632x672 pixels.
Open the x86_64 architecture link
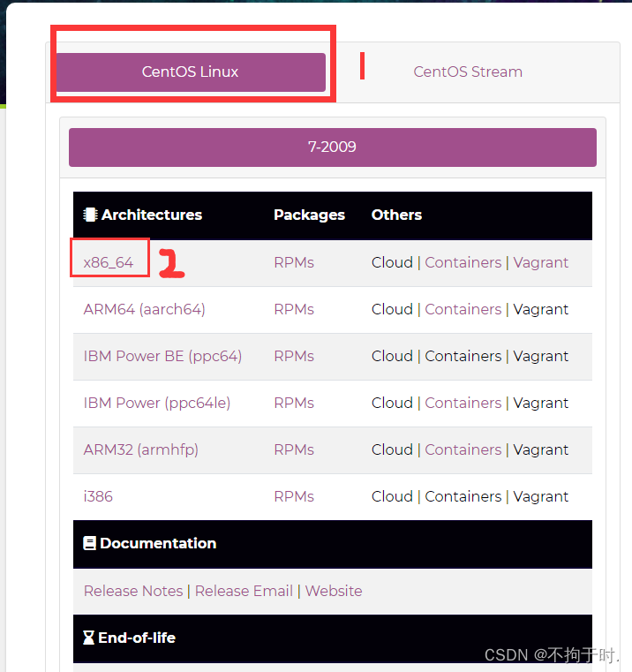click(109, 262)
